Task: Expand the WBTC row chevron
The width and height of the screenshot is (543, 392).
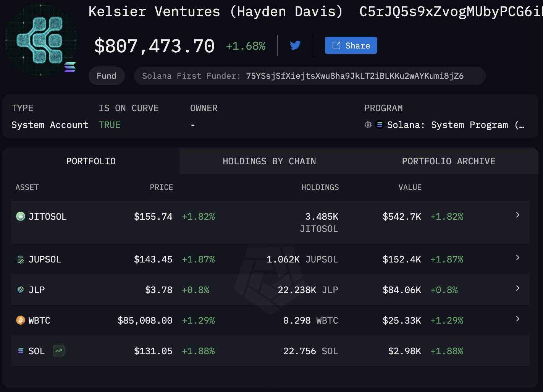Action: tap(518, 319)
